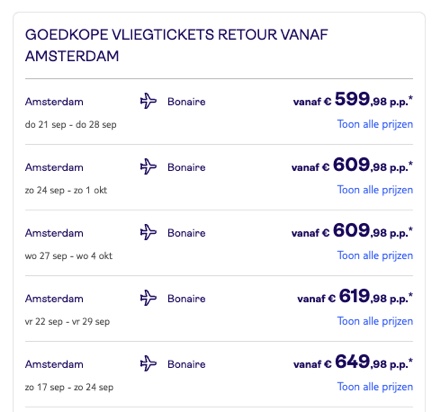Click the airplane icon for the 17 sep flight
This screenshot has width=432, height=412.
[148, 364]
